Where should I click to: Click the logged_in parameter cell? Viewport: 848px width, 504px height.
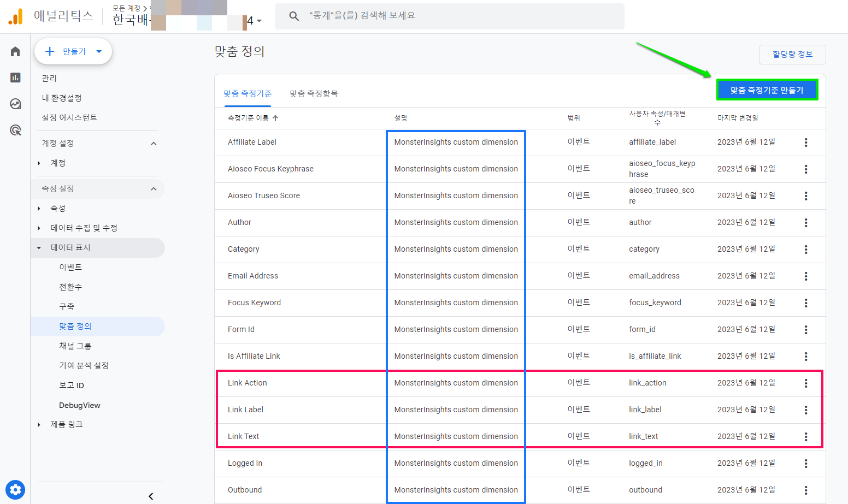645,463
